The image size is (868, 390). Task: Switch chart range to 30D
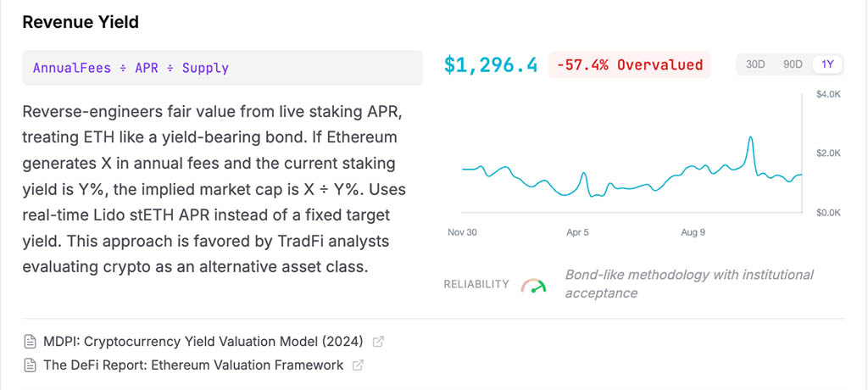point(755,64)
